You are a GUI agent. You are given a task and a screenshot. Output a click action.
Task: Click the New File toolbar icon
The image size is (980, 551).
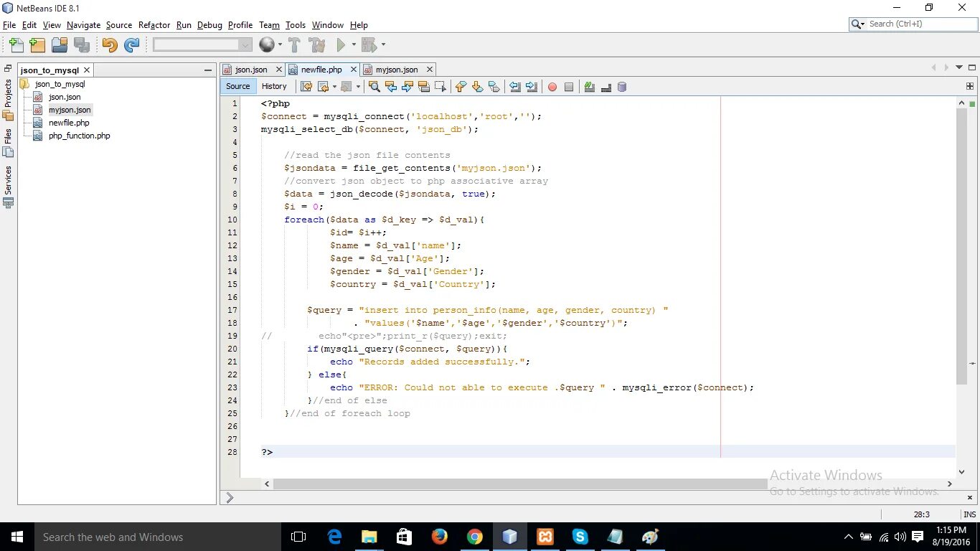pyautogui.click(x=16, y=45)
